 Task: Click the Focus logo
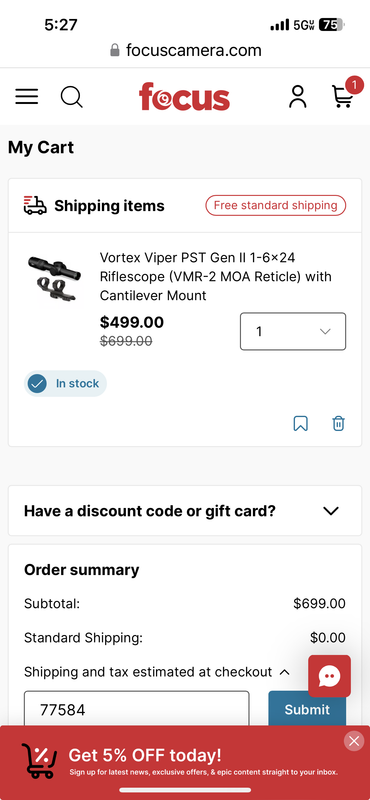tap(184, 96)
